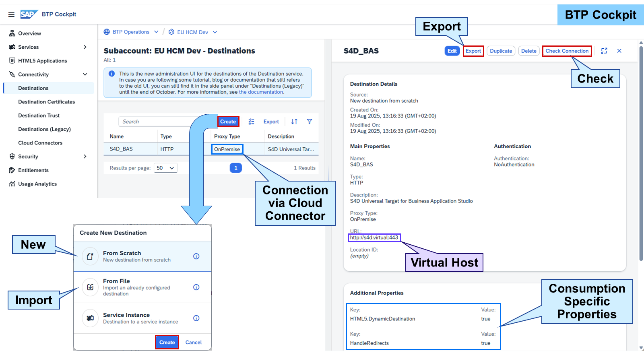This screenshot has width=644, height=355.
Task: Click the EU HCM Dev subaccount icon
Action: 171,32
